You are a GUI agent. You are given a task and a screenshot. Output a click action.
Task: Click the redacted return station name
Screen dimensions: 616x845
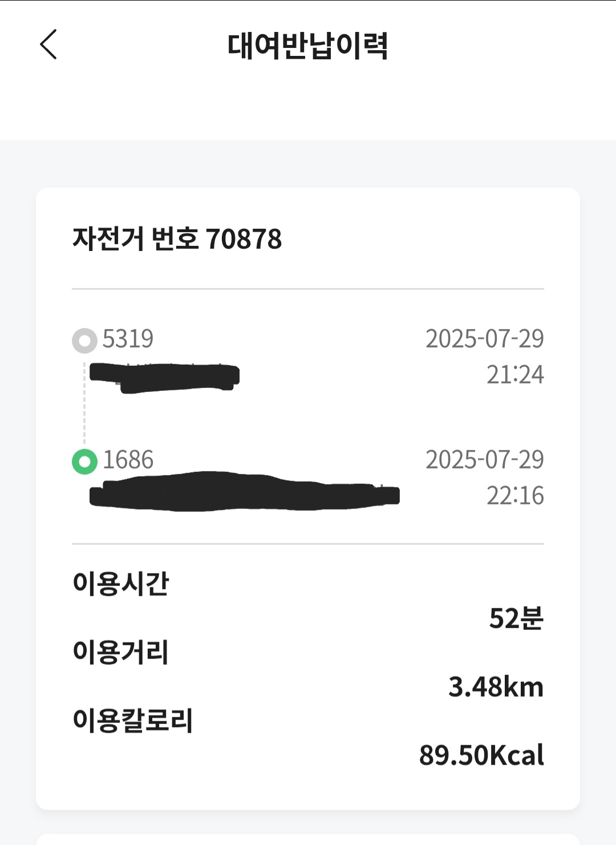click(x=245, y=492)
